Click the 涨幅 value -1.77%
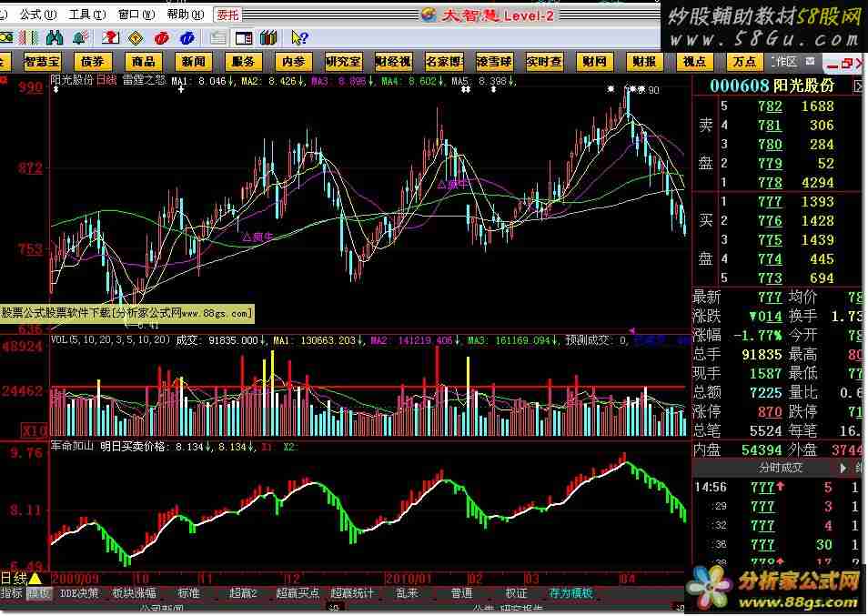 click(x=757, y=336)
